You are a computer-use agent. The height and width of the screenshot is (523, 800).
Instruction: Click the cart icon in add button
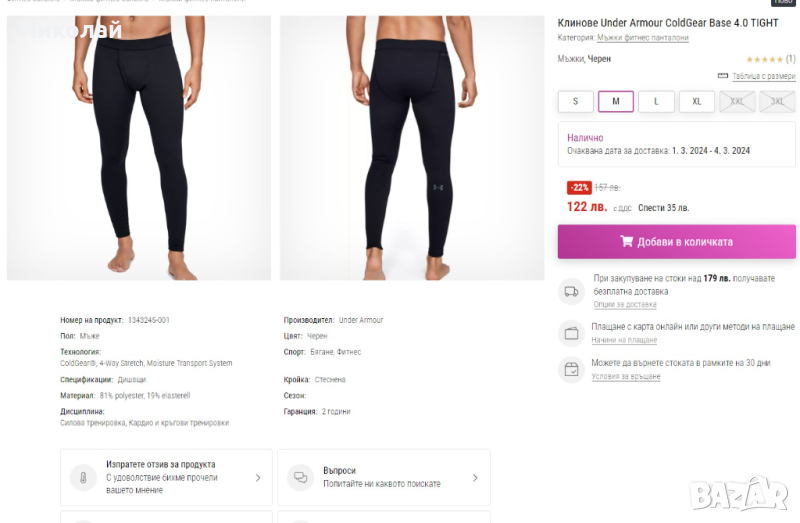[x=626, y=241]
